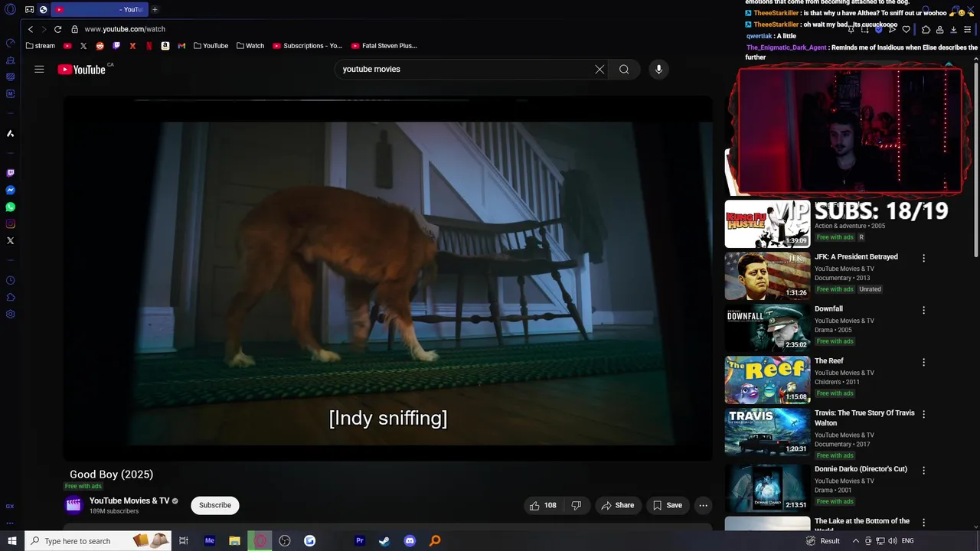Open OBS Studio from the taskbar
The image size is (980, 551).
[x=285, y=541]
